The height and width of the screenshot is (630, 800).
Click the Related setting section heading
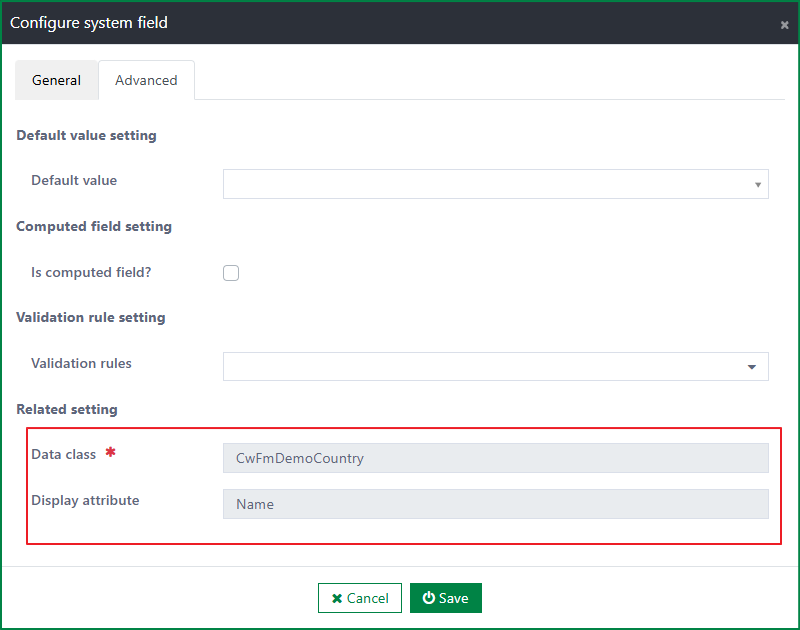pos(67,409)
